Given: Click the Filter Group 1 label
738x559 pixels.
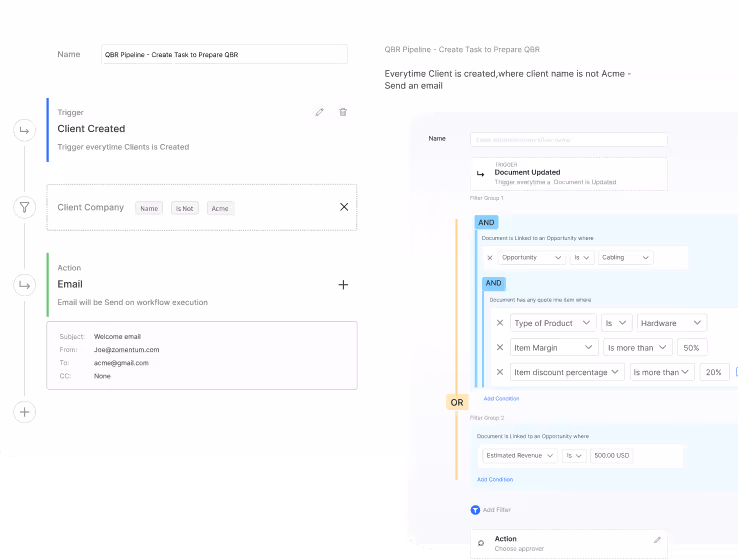Looking at the screenshot, I should pos(487,198).
